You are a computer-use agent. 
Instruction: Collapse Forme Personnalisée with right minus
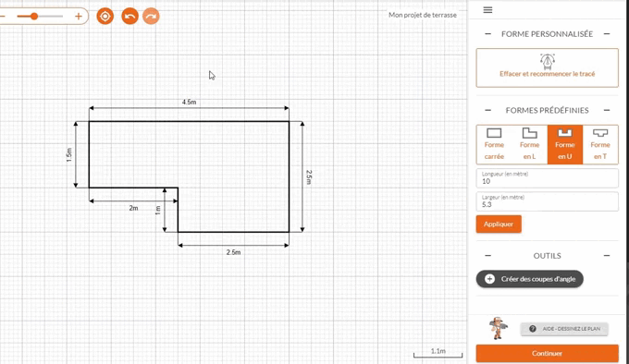click(607, 34)
